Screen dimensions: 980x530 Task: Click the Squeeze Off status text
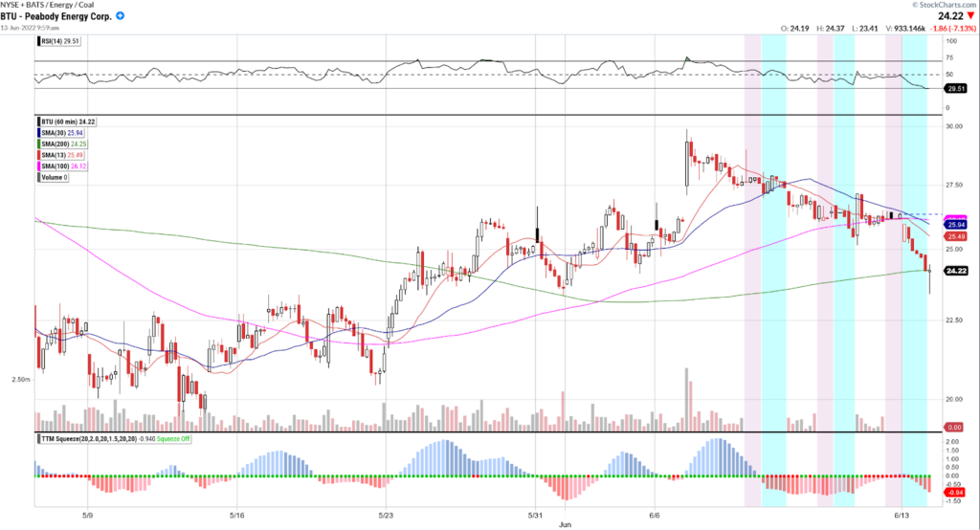coord(173,439)
